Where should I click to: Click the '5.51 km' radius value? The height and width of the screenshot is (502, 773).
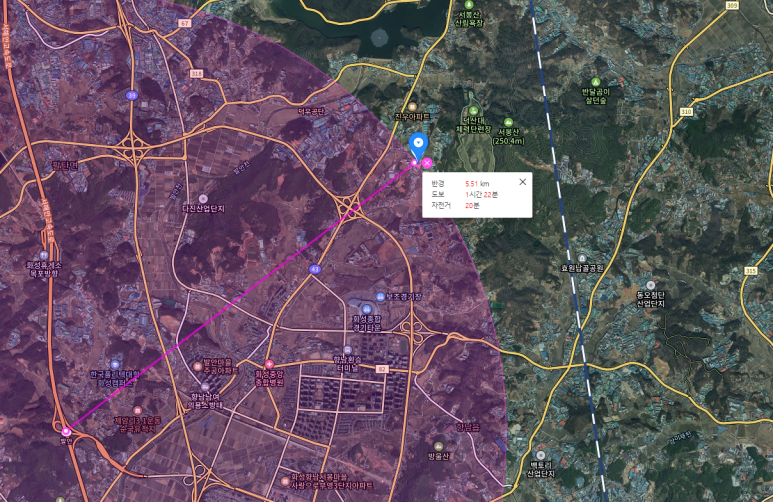click(477, 183)
